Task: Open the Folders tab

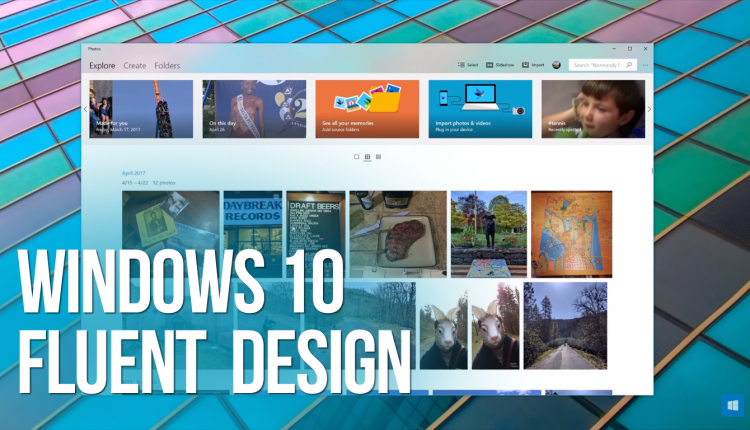Action: 167,66
